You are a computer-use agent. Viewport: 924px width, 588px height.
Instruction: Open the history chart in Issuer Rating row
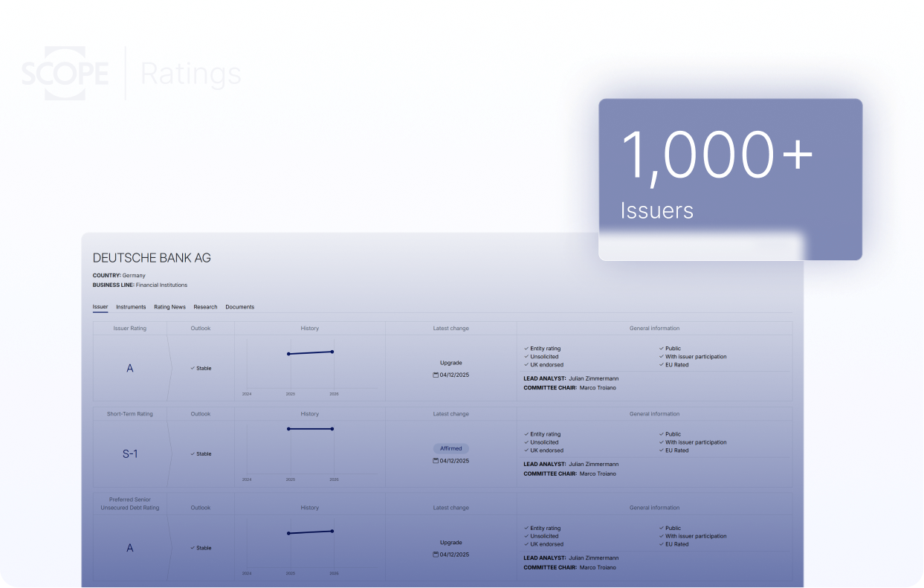(310, 368)
